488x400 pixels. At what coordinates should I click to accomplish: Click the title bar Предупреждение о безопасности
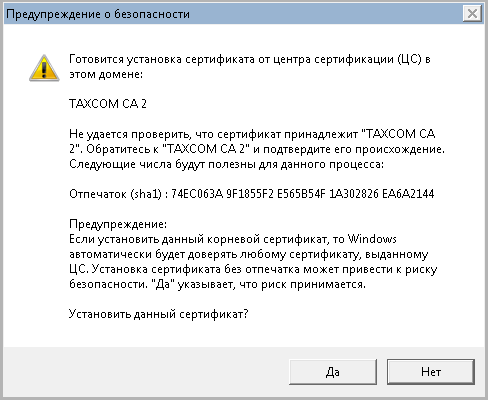98,14
